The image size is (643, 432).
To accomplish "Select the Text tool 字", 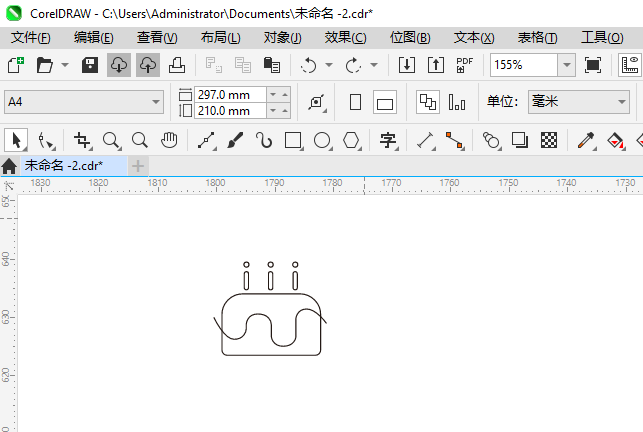I will tap(388, 140).
